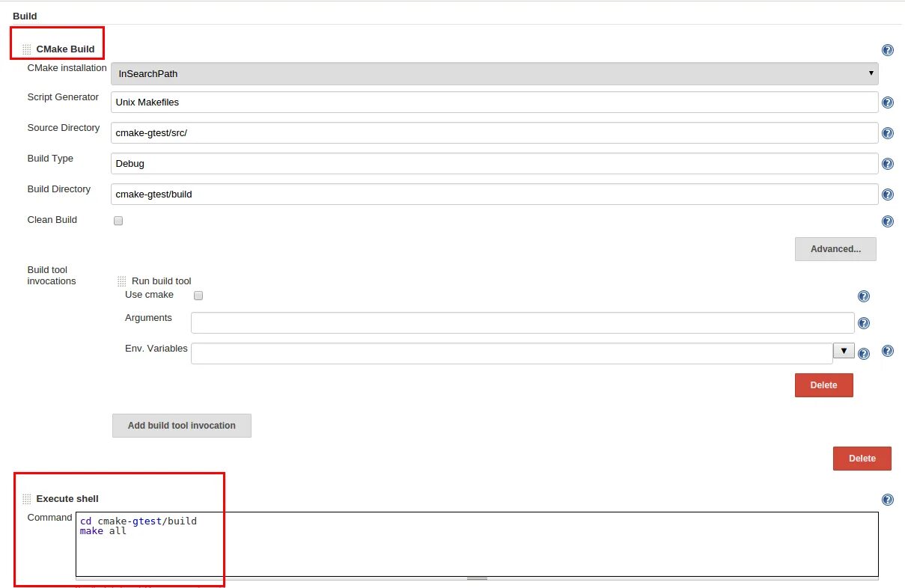
Task: Focus Script Generator field Unix Makefiles
Action: [x=494, y=102]
